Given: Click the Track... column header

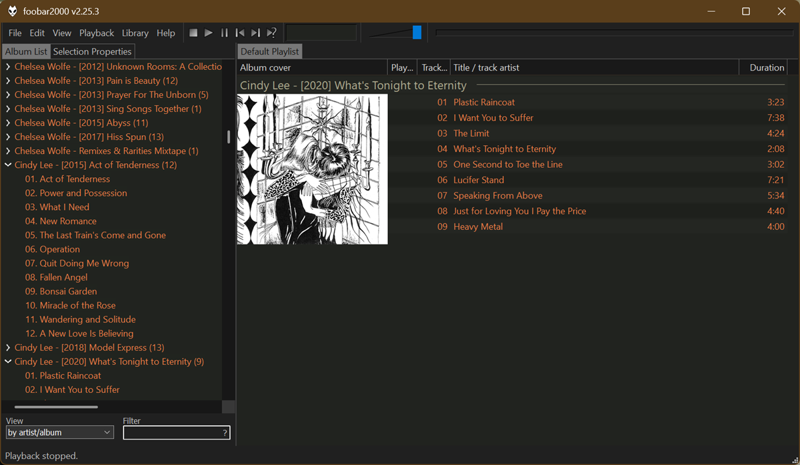Looking at the screenshot, I should pyautogui.click(x=434, y=67).
